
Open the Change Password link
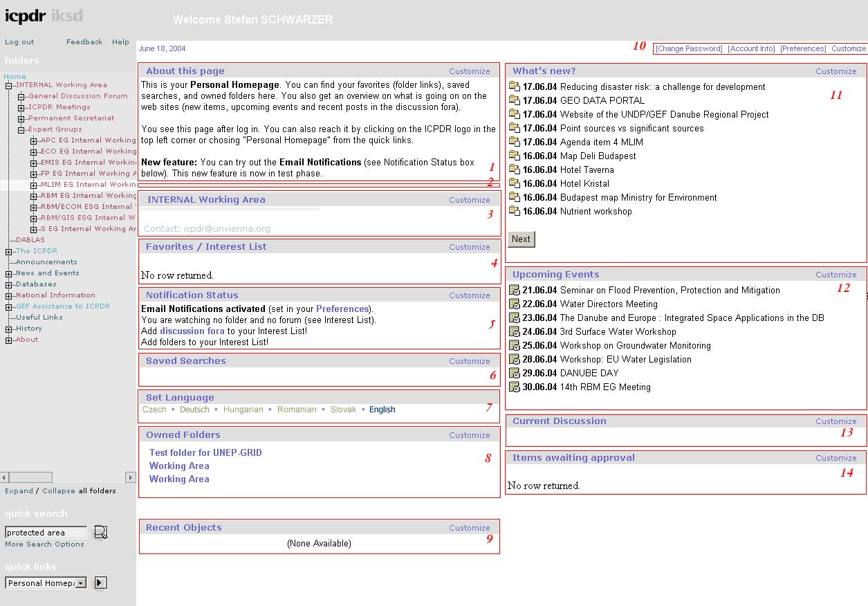[688, 48]
